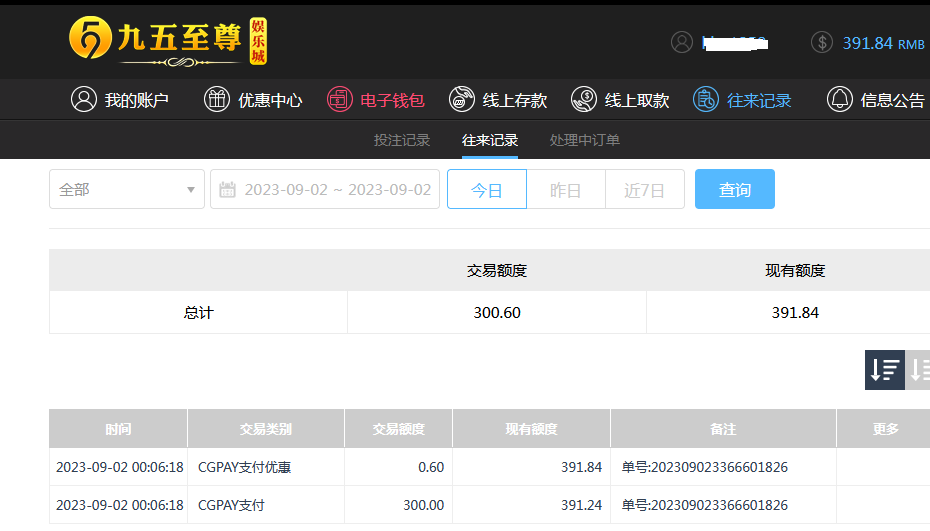The width and height of the screenshot is (930, 531).
Task: Click the 线上存款 deposit icon
Action: pyautogui.click(x=461, y=99)
